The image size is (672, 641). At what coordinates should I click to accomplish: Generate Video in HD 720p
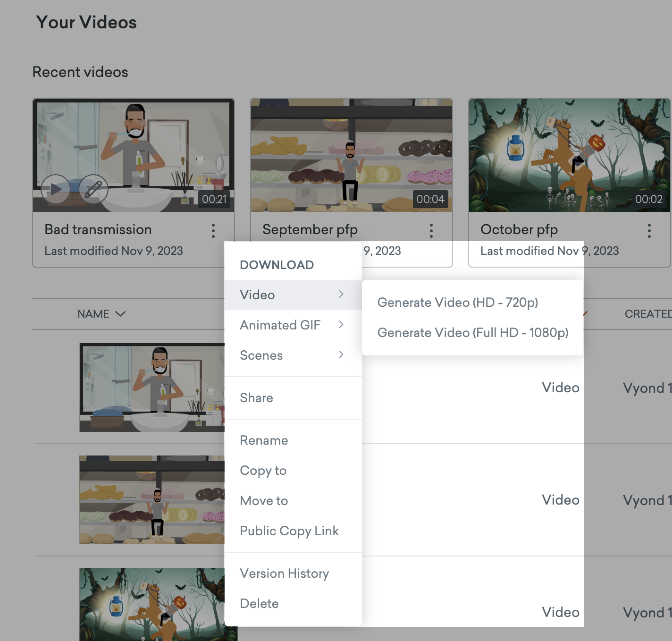click(472, 303)
